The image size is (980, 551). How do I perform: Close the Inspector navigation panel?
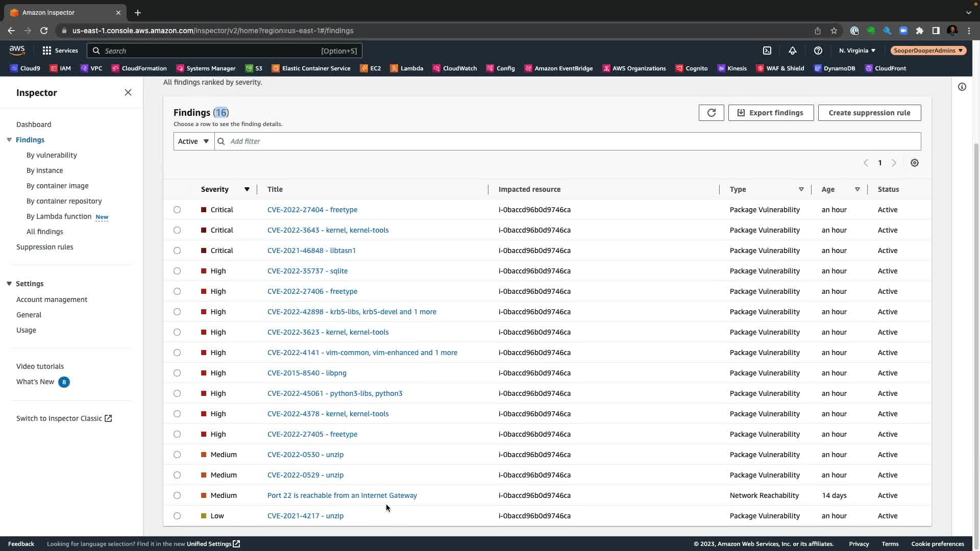click(128, 92)
